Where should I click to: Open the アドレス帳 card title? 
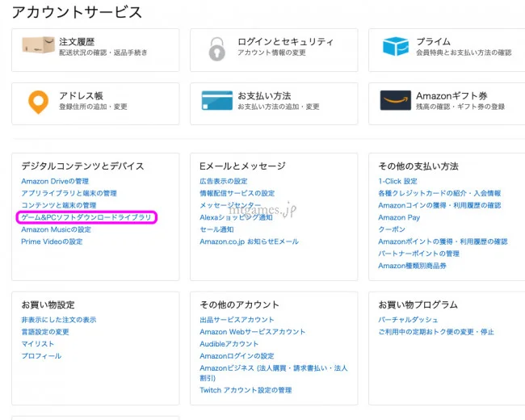pos(81,96)
